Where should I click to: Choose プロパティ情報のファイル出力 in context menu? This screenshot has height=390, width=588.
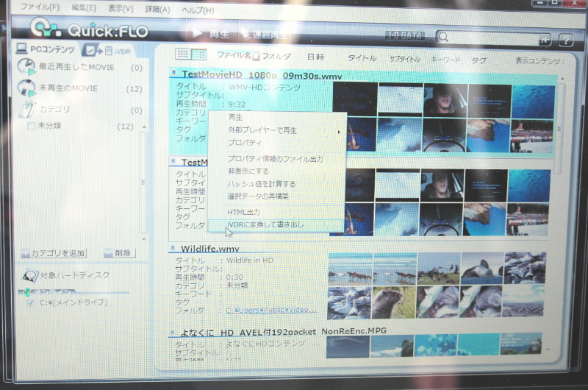(x=277, y=159)
